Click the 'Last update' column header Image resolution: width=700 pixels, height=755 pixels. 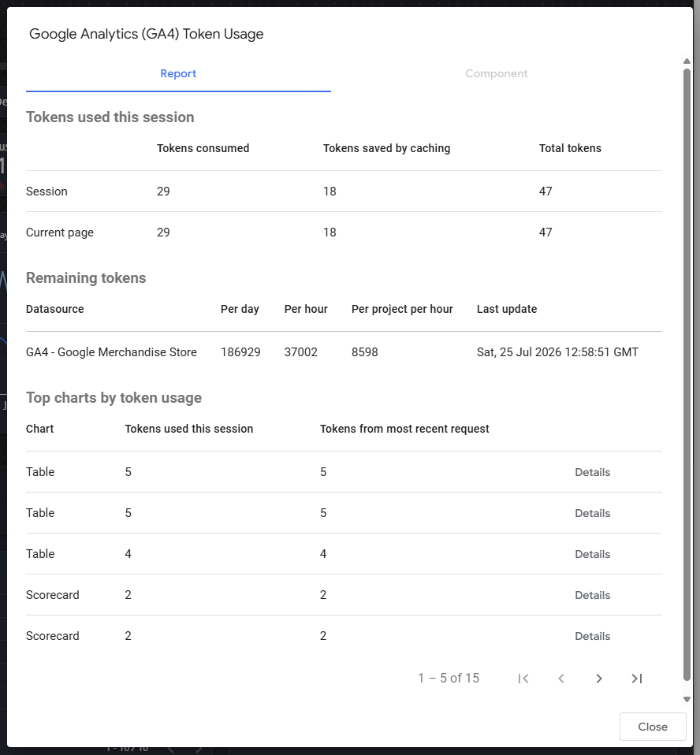click(x=507, y=309)
